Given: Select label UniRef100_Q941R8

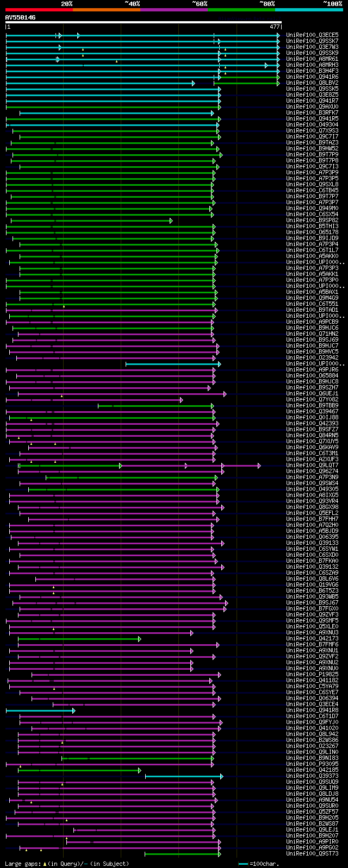Looking at the screenshot, I should [x=312, y=710].
